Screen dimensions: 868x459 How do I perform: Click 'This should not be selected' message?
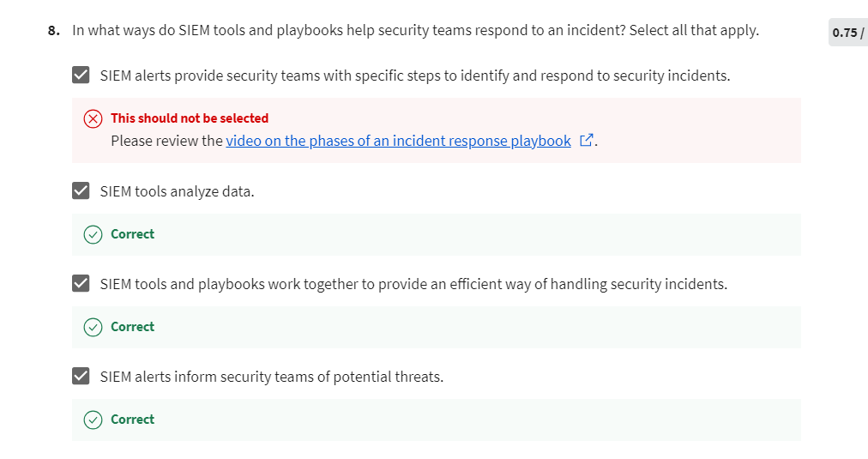(190, 118)
